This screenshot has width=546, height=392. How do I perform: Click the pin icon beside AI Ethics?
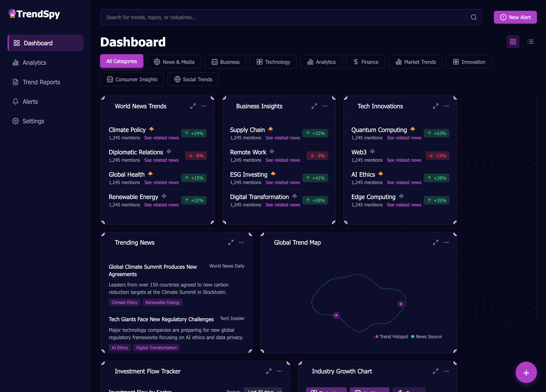point(381,174)
